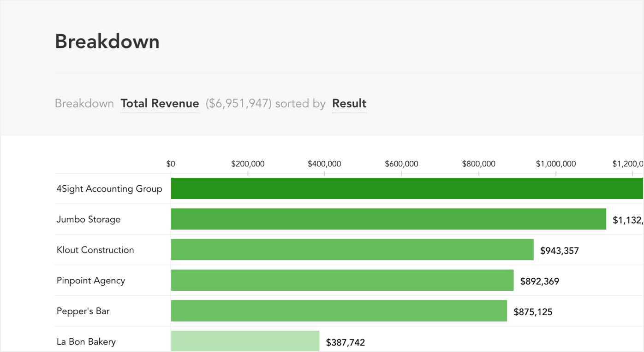Click the La Bon Bakery row label

coord(86,342)
